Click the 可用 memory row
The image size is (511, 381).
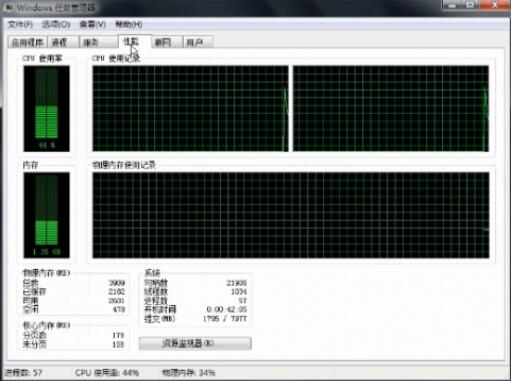tap(74, 301)
